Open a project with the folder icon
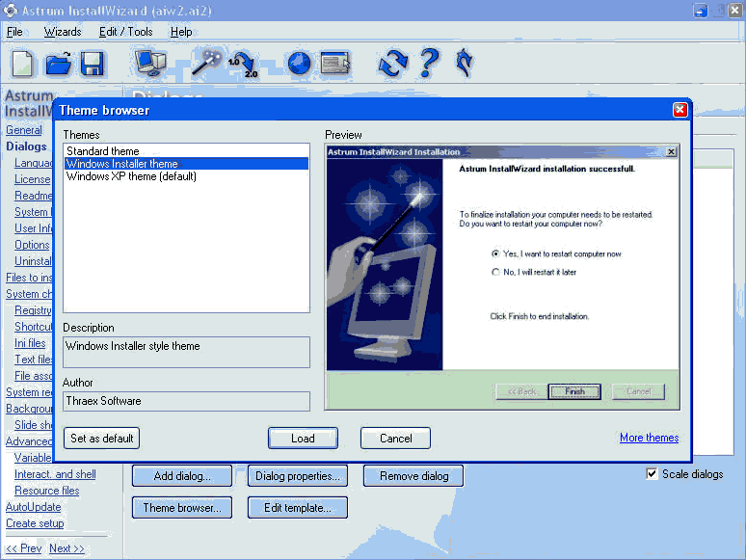The height and width of the screenshot is (560, 746). click(x=58, y=64)
